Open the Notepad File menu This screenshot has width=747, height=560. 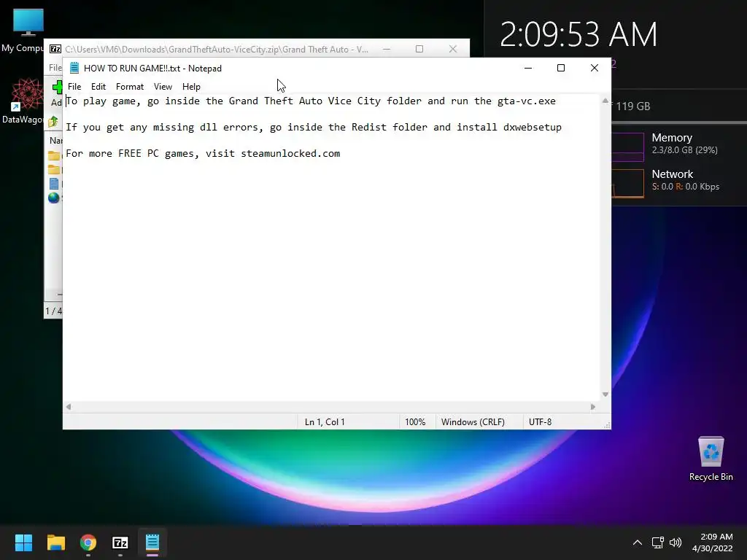coord(74,87)
